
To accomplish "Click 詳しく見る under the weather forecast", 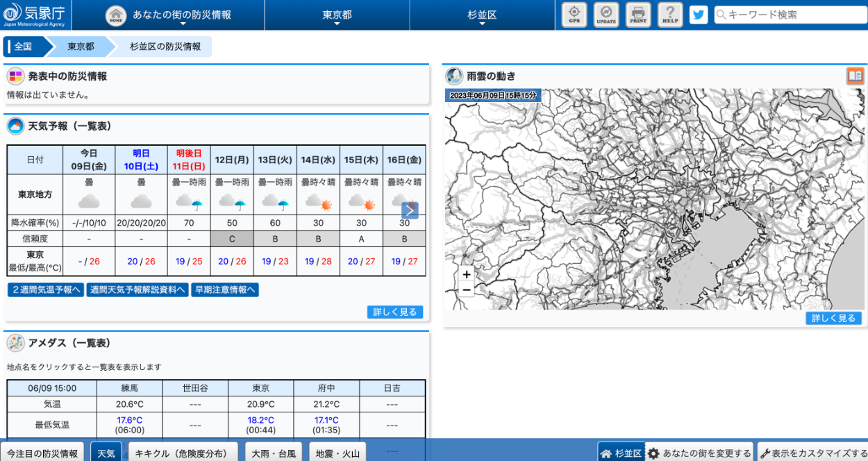I will coord(394,312).
